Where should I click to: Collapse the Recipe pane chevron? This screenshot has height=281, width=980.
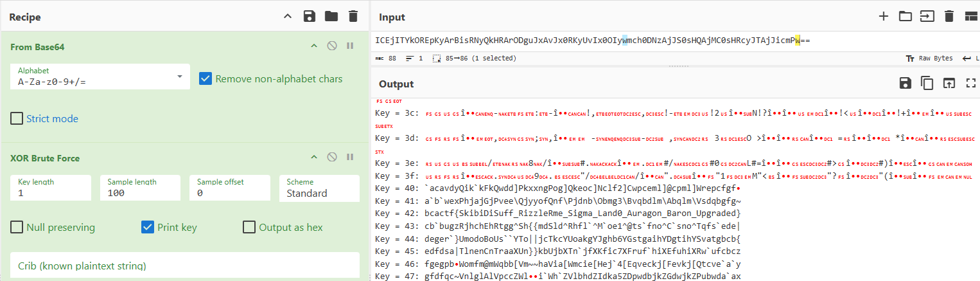287,17
